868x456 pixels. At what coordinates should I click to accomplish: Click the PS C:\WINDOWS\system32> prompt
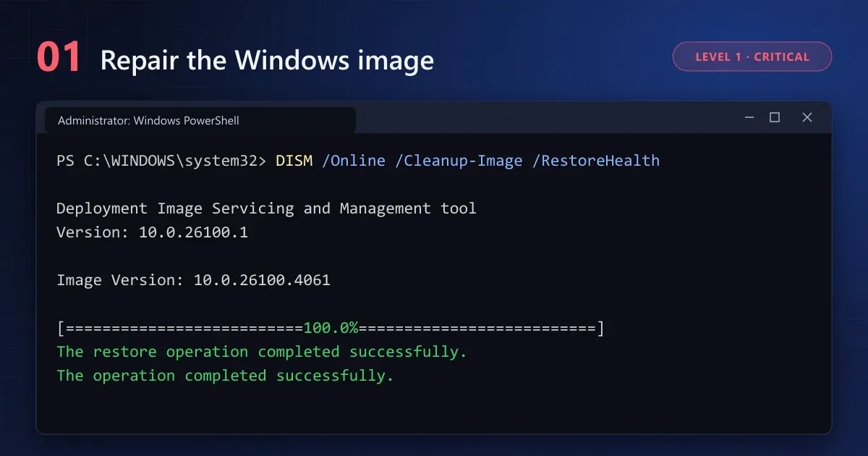pos(161,161)
